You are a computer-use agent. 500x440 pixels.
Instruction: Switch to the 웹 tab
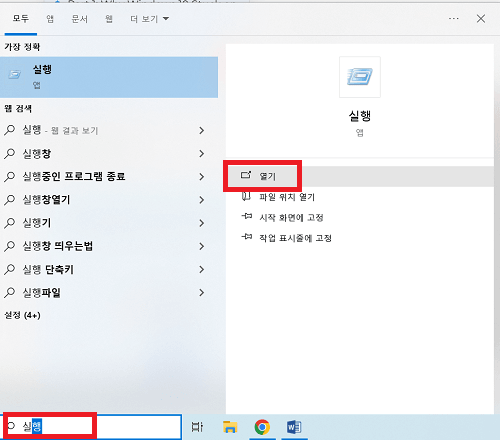(109, 19)
